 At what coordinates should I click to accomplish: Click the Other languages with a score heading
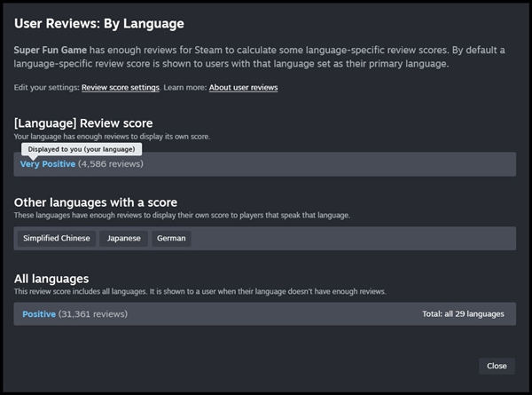[96, 202]
